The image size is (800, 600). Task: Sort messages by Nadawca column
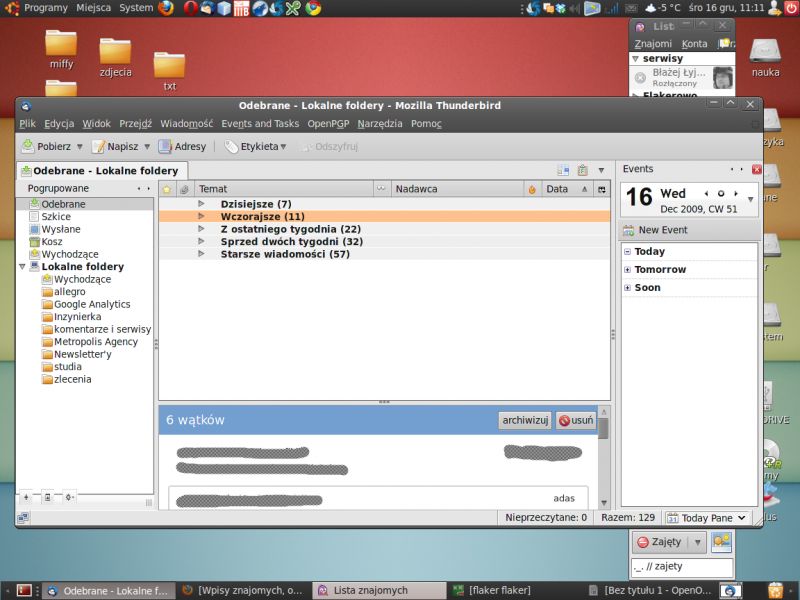coord(457,189)
